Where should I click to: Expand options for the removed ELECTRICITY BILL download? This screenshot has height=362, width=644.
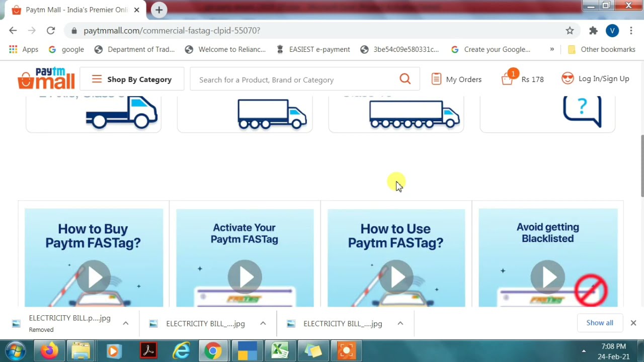tap(126, 323)
